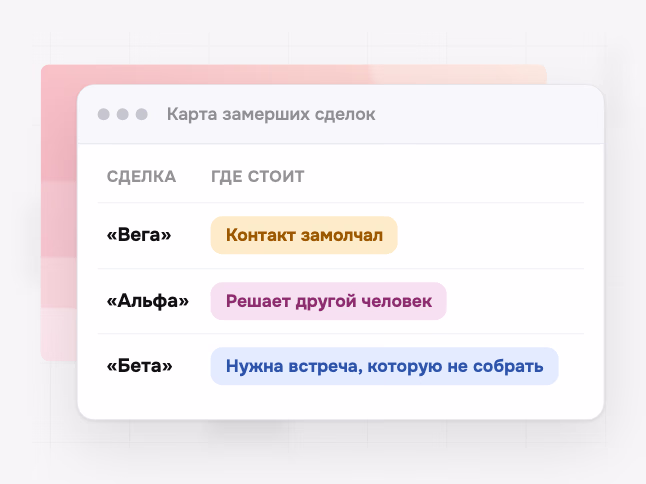Select the «Бета» deal name
Screen dimensions: 646x484
[139, 366]
